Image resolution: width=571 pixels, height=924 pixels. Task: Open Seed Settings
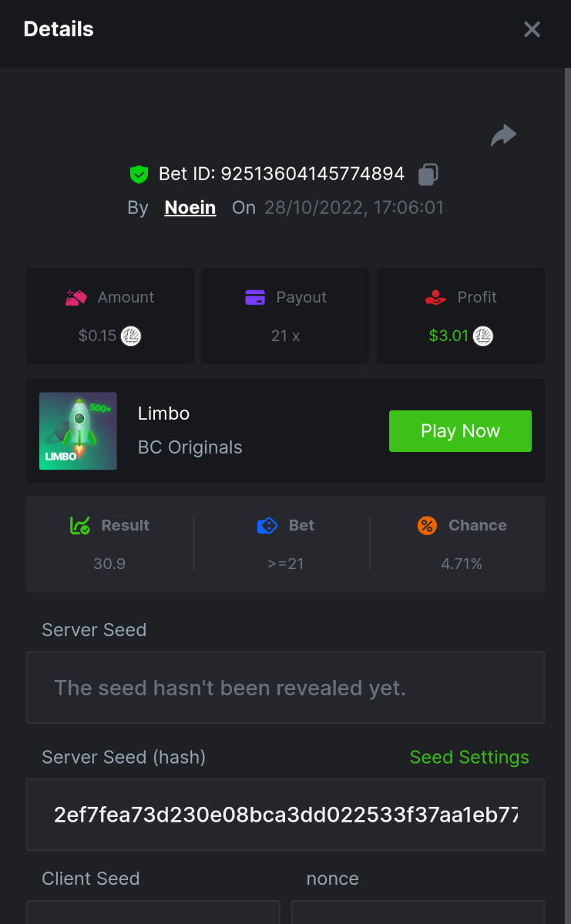pyautogui.click(x=469, y=758)
